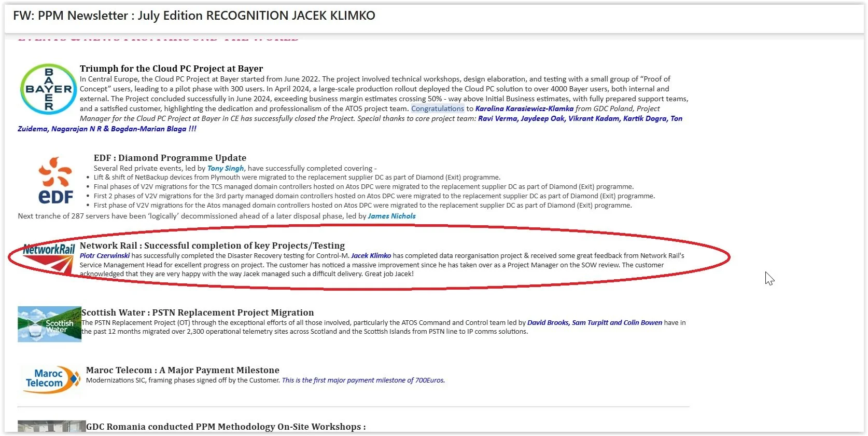Click heading 'Scottish Water : PSTN Replacement Project Migration'
Image resolution: width=868 pixels, height=436 pixels.
pyautogui.click(x=198, y=312)
